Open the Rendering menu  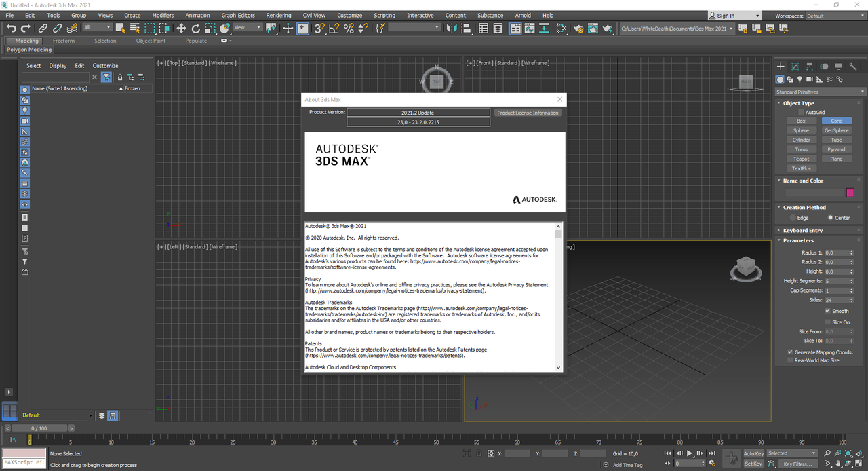point(278,15)
